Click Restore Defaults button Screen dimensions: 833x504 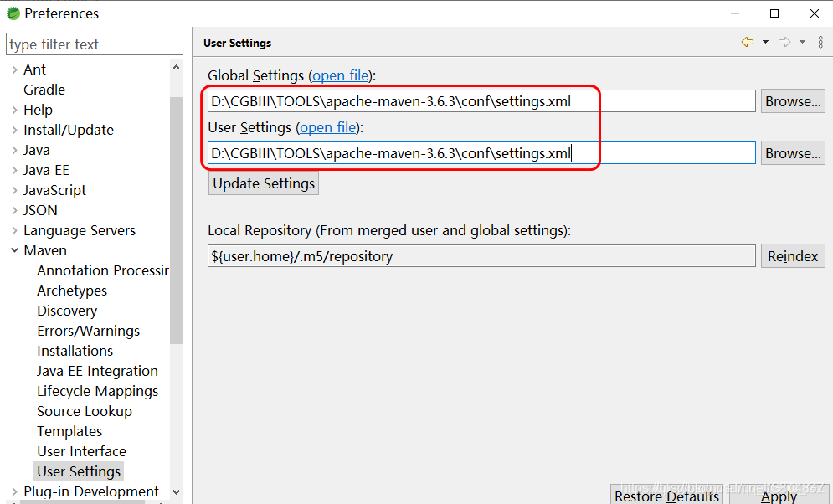pos(666,495)
